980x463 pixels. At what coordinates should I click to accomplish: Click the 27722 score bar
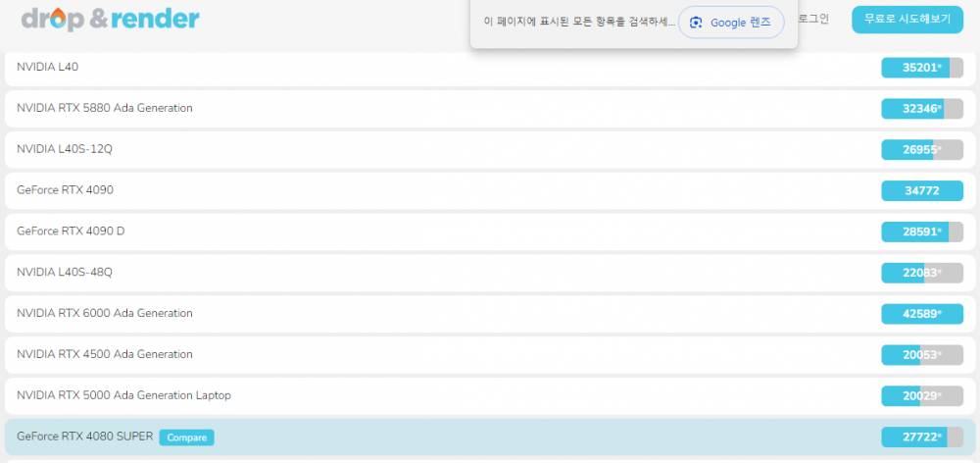(x=922, y=437)
